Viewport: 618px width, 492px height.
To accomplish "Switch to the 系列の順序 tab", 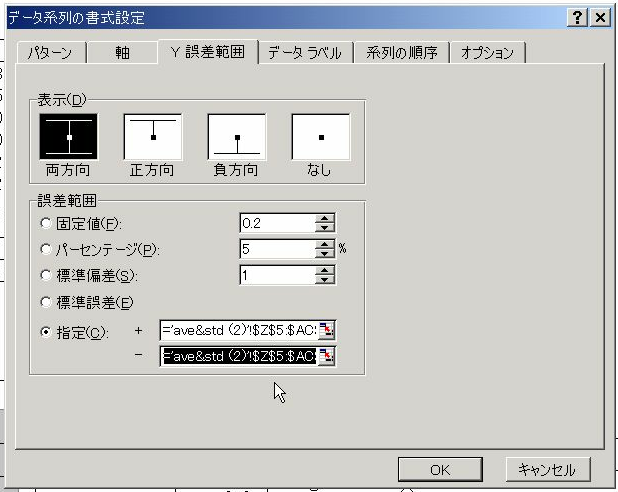I will [x=401, y=53].
